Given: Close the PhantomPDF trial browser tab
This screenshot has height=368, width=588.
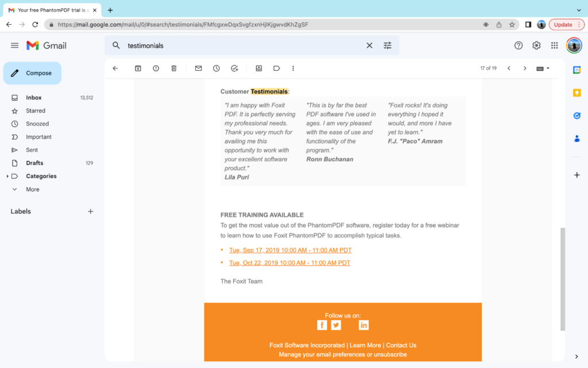Looking at the screenshot, I should click(x=95, y=10).
